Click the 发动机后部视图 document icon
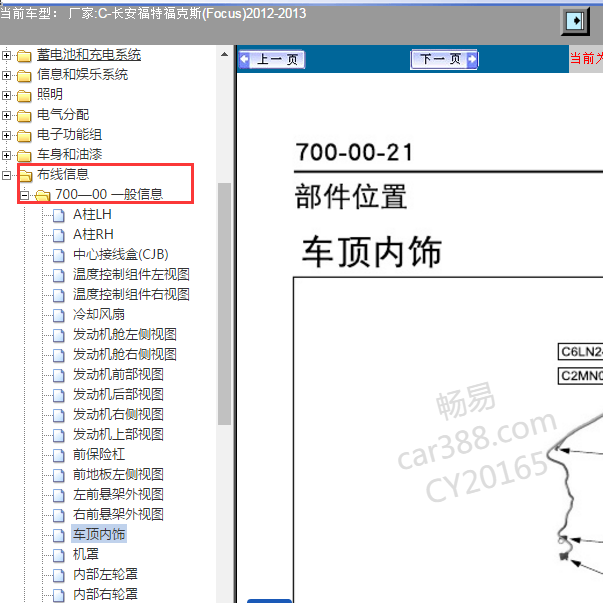The width and height of the screenshot is (603, 603). coord(58,395)
